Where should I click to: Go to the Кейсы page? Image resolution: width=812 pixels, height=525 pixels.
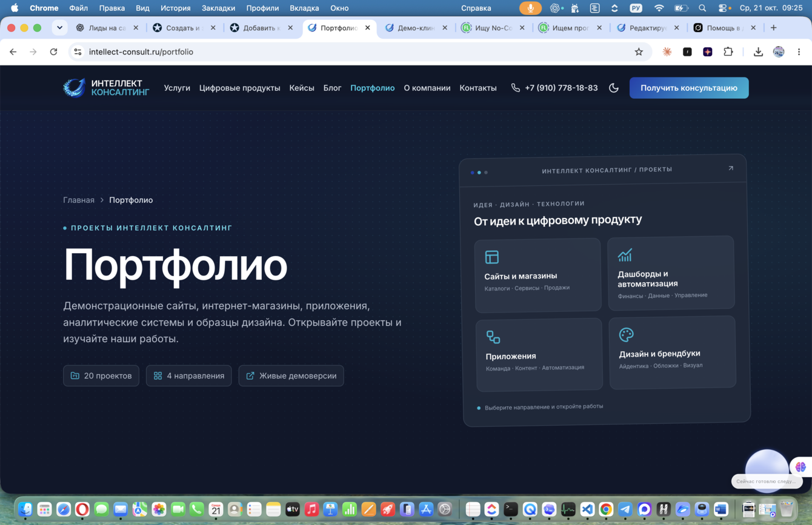click(302, 88)
